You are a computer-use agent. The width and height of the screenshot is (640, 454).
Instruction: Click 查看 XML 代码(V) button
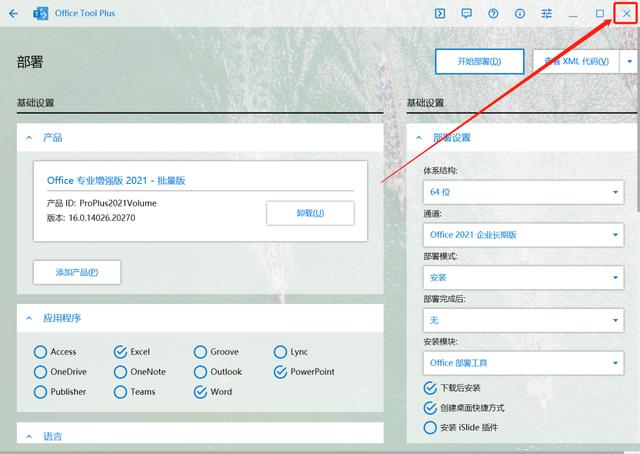(576, 62)
